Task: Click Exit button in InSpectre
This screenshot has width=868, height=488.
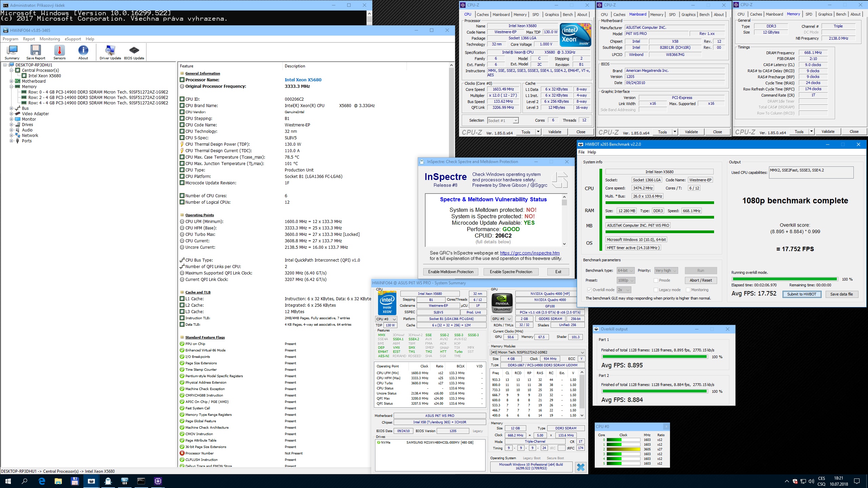Action: point(558,272)
